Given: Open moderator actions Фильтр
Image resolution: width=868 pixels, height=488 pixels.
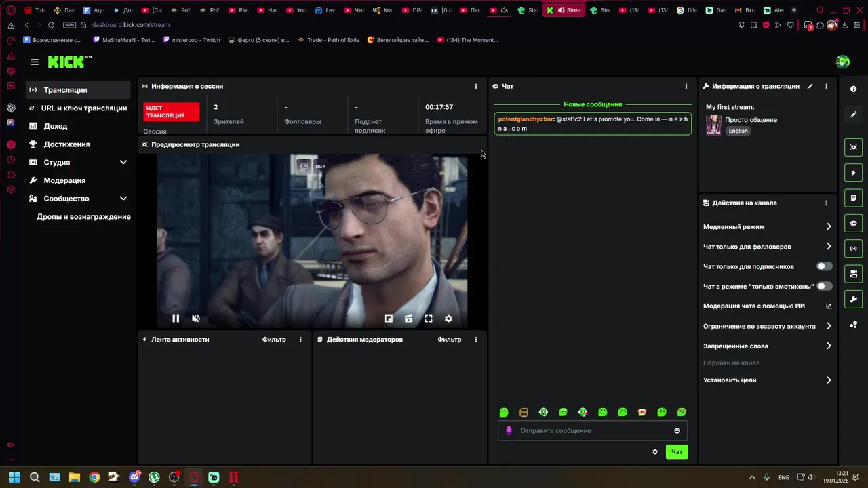Looking at the screenshot, I should [450, 340].
